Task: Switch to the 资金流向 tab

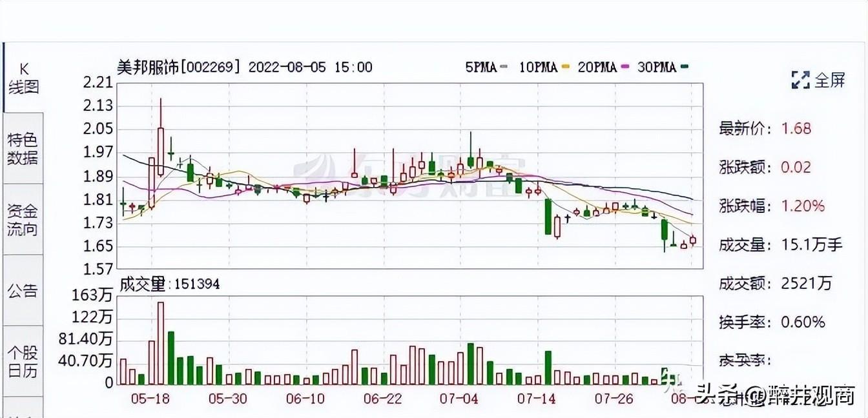Action: click(23, 219)
